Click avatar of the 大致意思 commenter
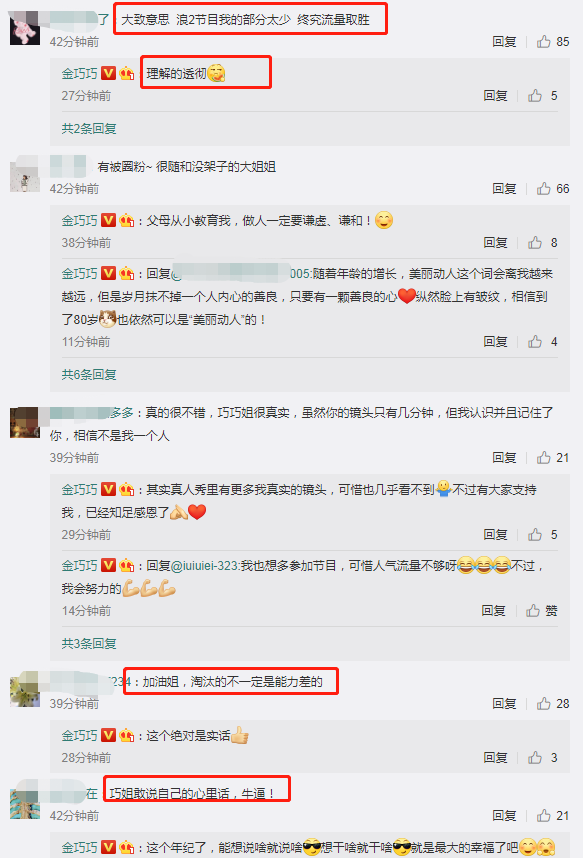Screen dimensions: 583x858 pos(25,28)
